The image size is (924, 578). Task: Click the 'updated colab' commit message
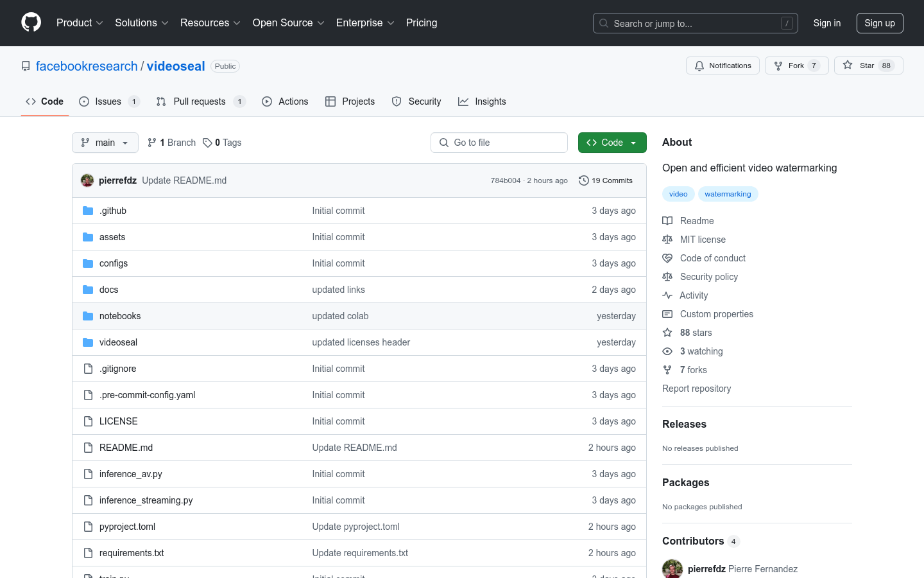[x=340, y=316]
